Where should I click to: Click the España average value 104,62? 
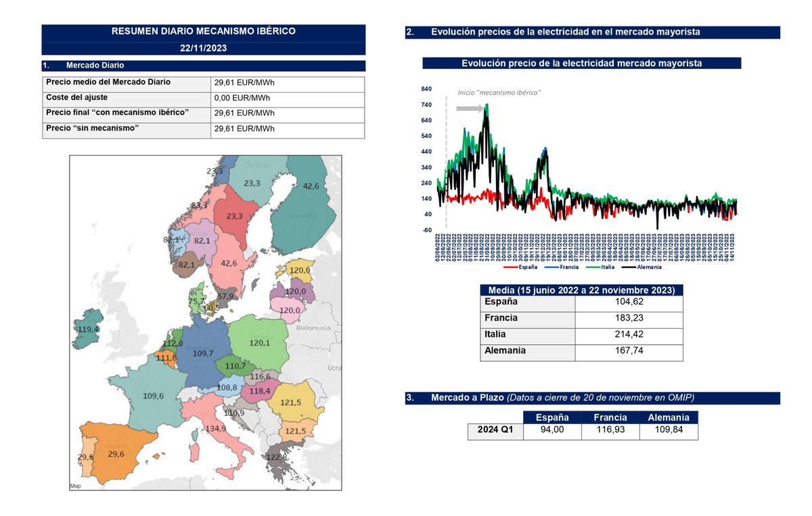629,302
